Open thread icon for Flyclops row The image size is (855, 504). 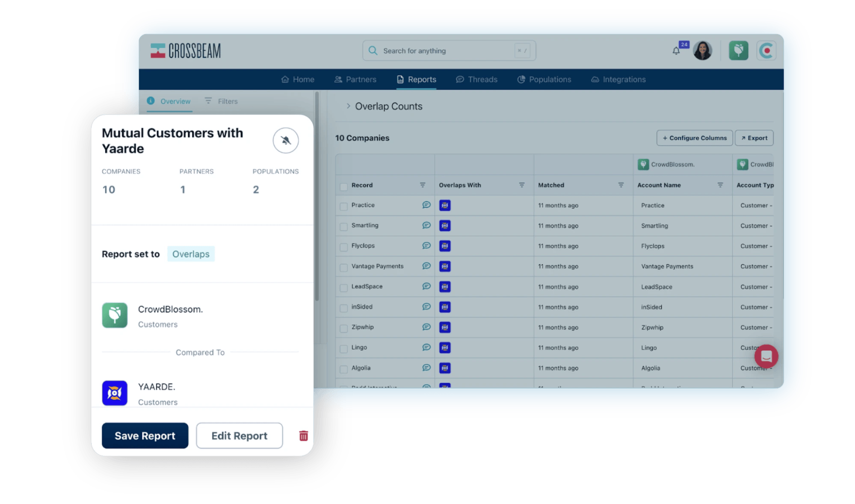pos(426,246)
